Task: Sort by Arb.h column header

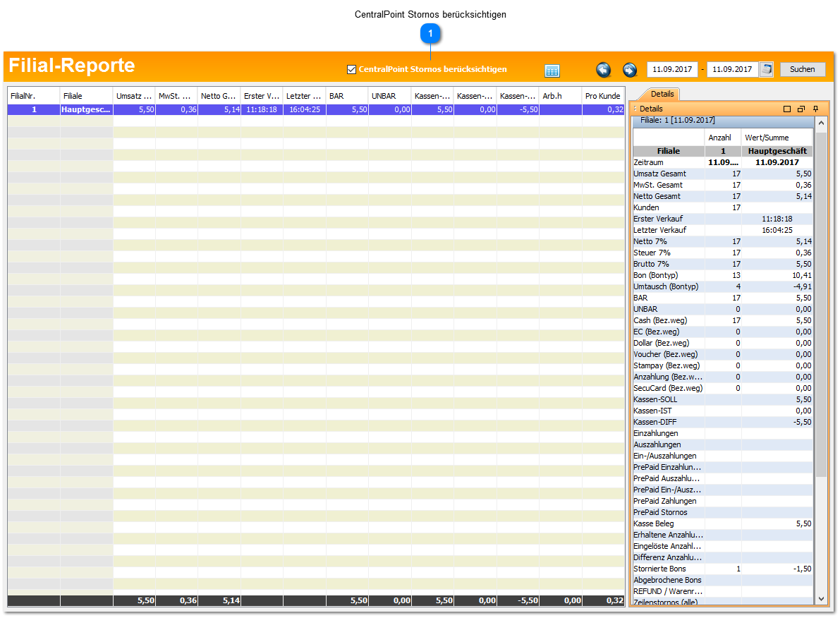Action: (561, 96)
